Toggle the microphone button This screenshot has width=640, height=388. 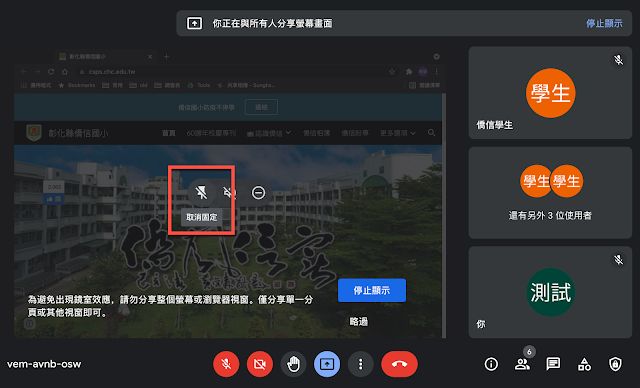click(x=226, y=364)
